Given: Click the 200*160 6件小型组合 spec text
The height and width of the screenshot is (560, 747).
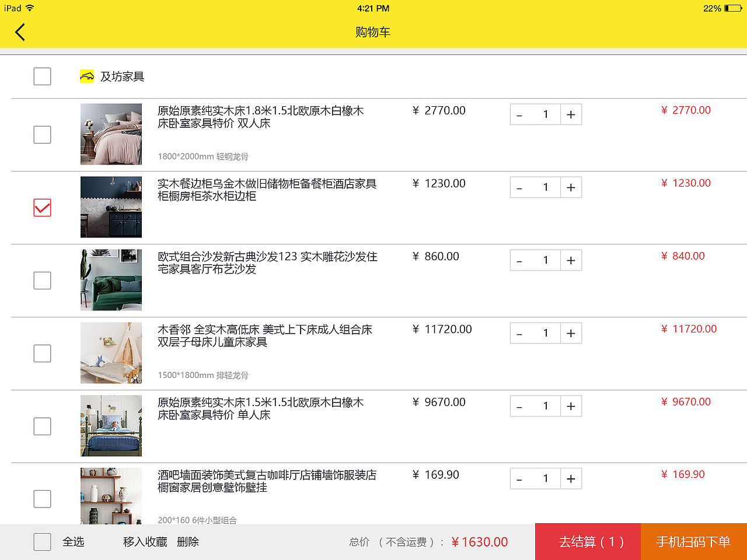Looking at the screenshot, I should [x=197, y=520].
